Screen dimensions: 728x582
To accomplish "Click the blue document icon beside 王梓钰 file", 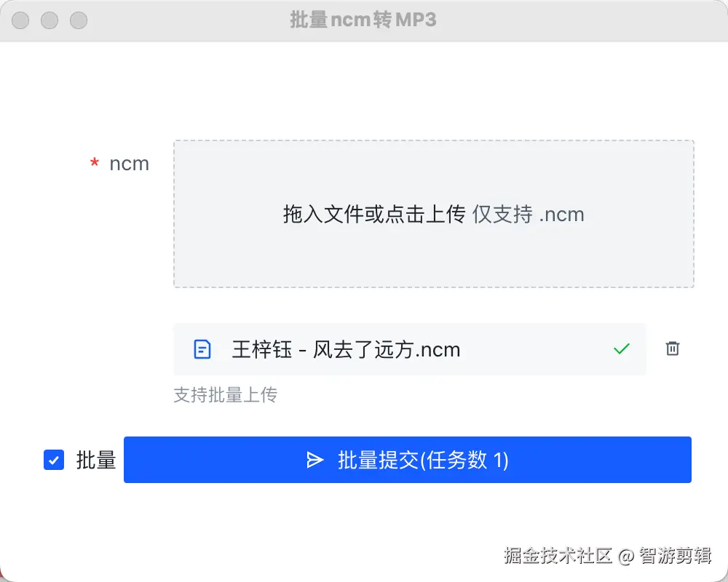I will tap(202, 349).
